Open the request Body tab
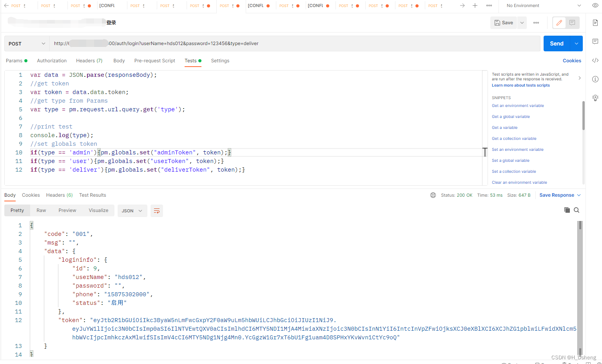602x364 pixels. 119,61
